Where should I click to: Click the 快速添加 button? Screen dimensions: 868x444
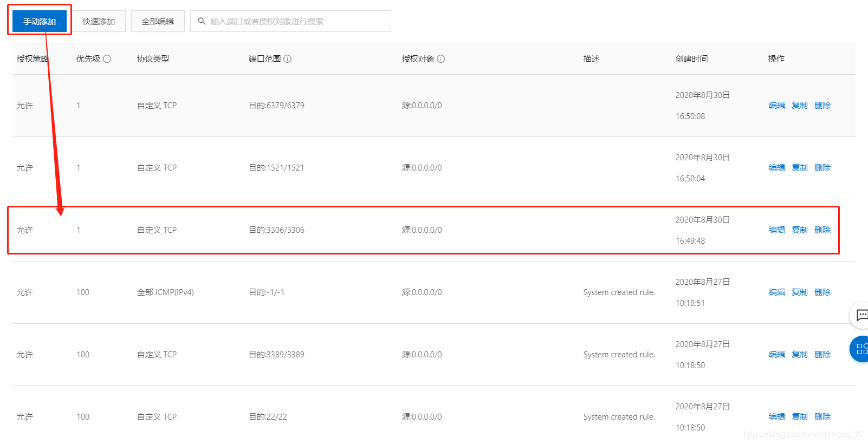pos(99,21)
